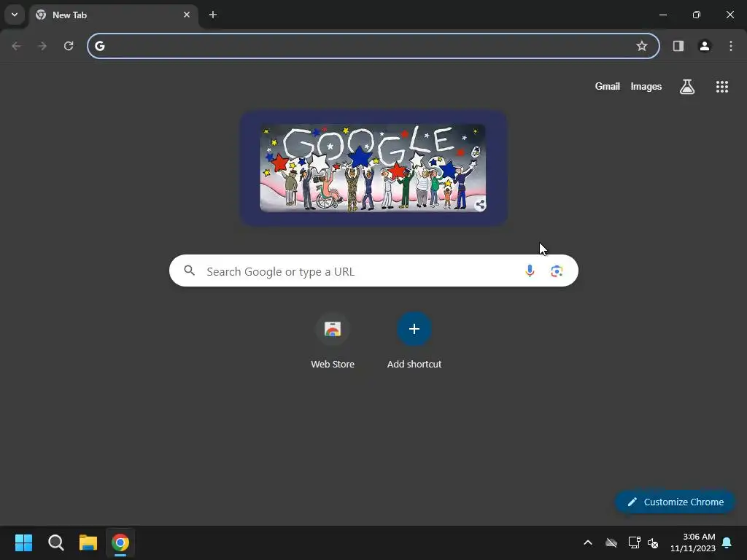Reload the current page
747x560 pixels.
[x=69, y=46]
